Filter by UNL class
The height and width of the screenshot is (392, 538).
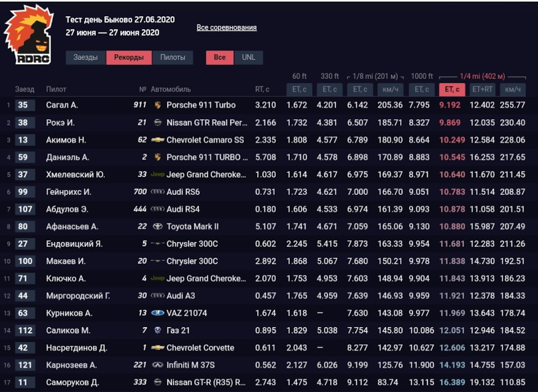(248, 58)
